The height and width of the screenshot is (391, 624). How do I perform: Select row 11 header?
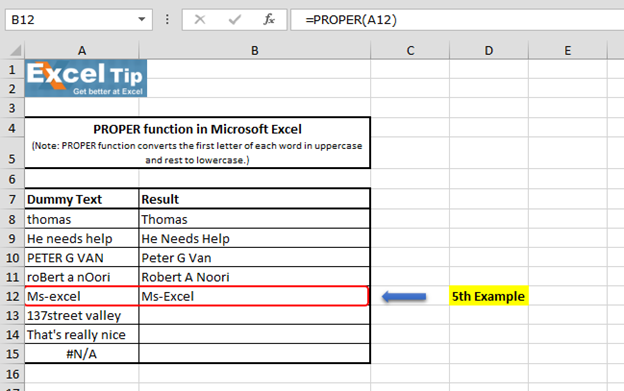(12, 277)
